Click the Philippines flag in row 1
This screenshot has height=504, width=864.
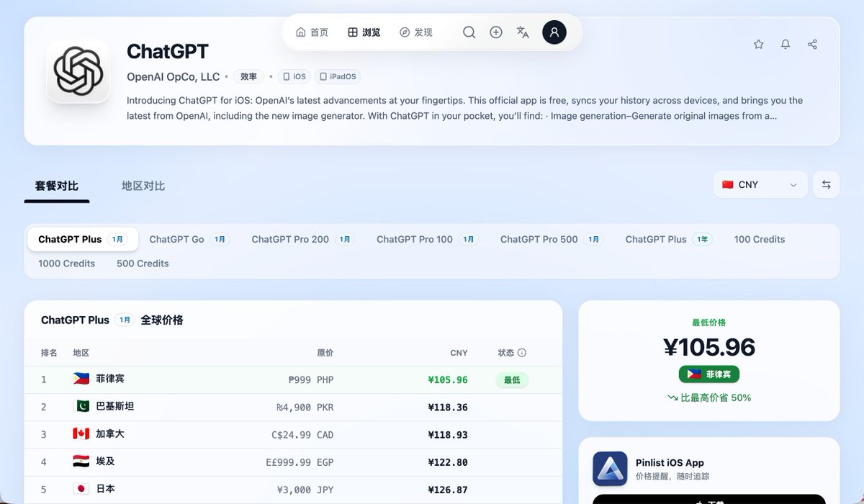(81, 379)
